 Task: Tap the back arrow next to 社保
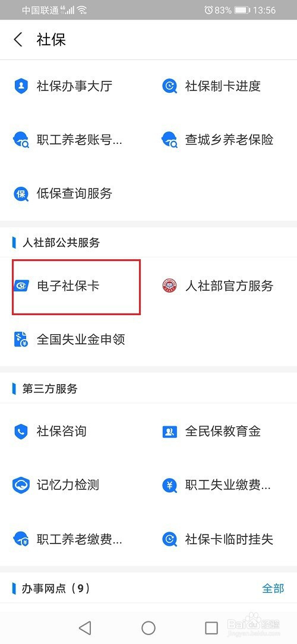(x=18, y=40)
